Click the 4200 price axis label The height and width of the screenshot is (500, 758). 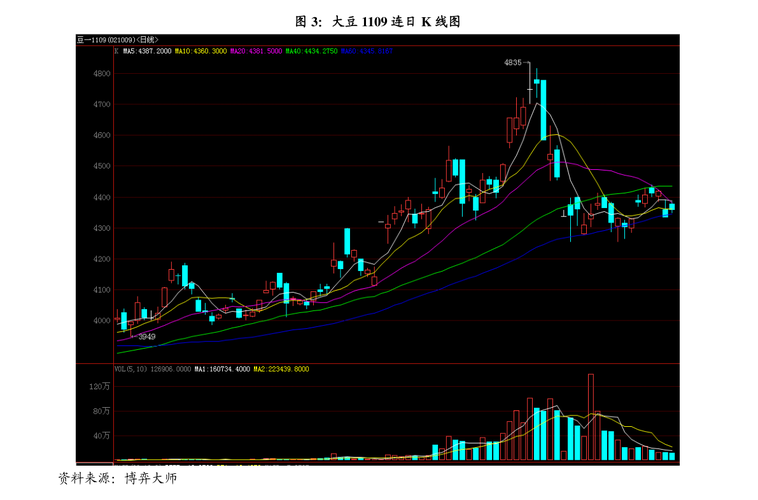[x=102, y=259]
